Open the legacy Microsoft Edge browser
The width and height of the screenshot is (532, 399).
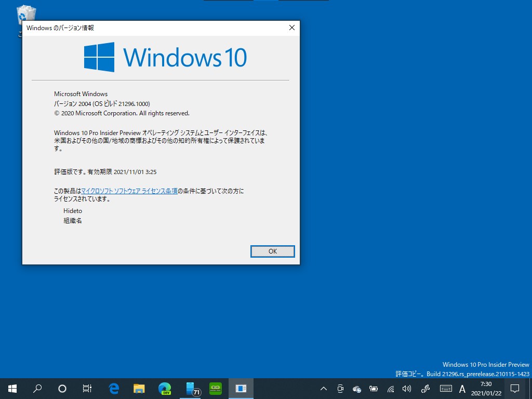114,388
